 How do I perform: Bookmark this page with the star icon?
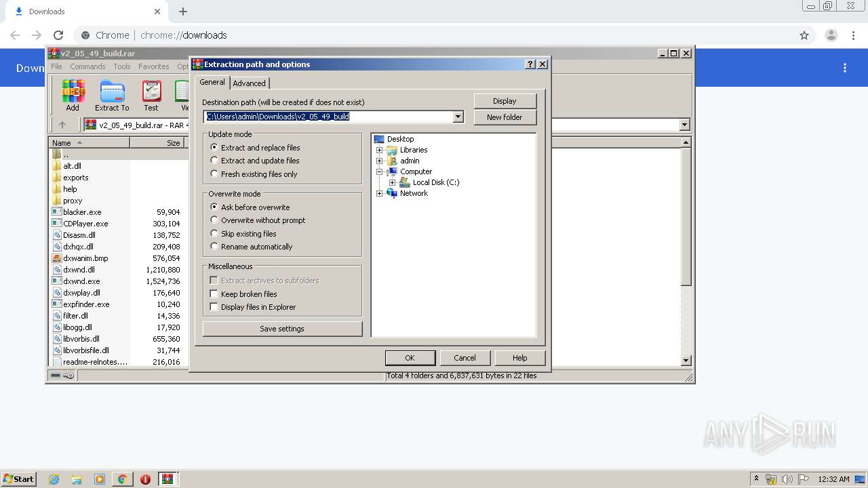coord(804,35)
